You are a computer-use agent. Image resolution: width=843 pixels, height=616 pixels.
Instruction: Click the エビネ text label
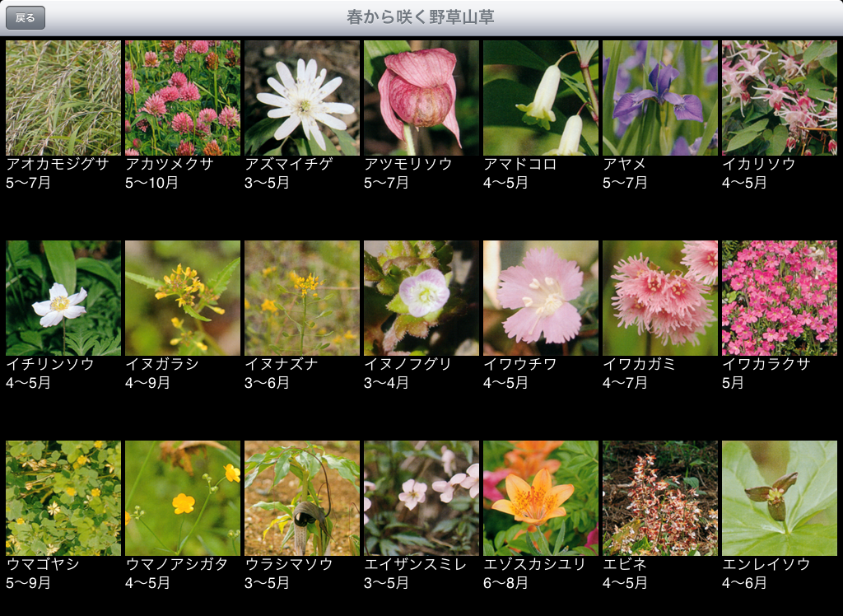click(x=625, y=565)
